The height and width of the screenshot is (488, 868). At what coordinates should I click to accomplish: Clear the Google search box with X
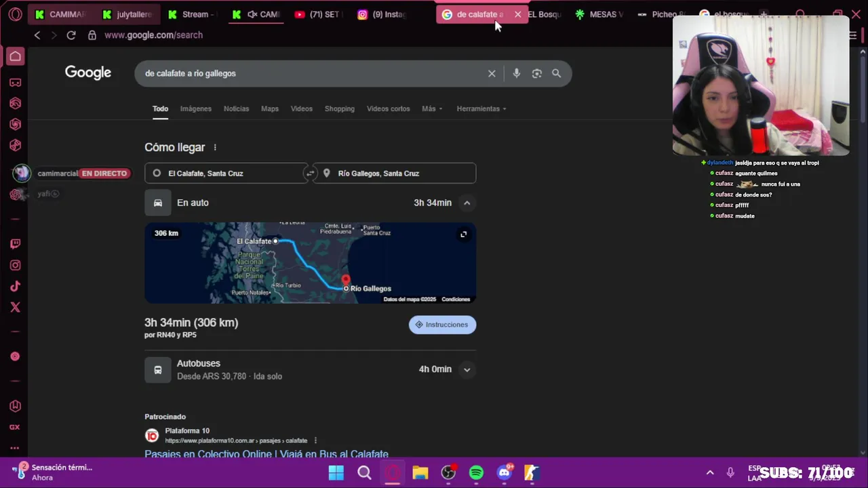tap(492, 73)
